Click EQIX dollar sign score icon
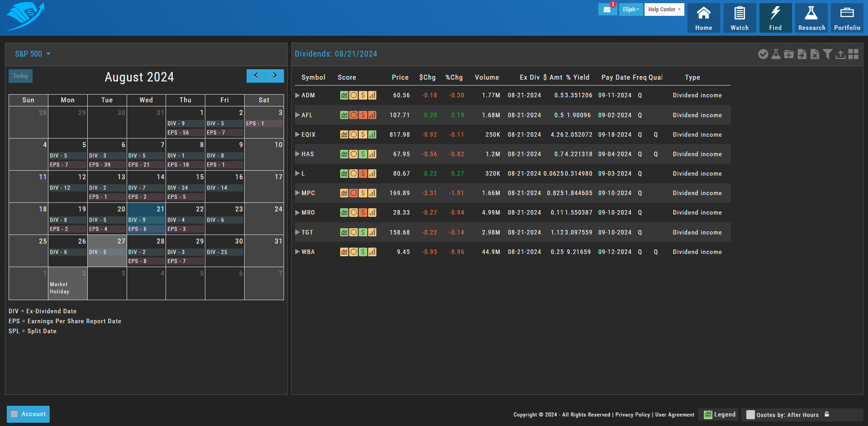 [x=363, y=134]
